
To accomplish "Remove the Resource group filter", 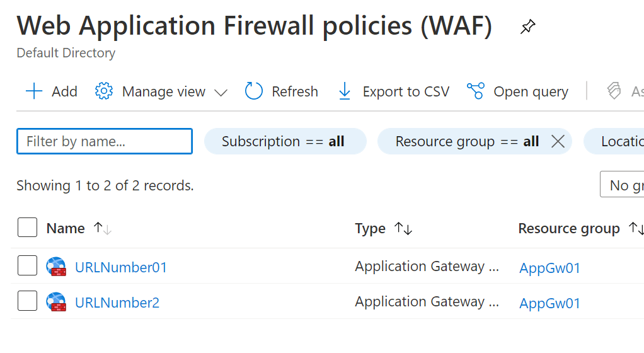I will [x=558, y=141].
